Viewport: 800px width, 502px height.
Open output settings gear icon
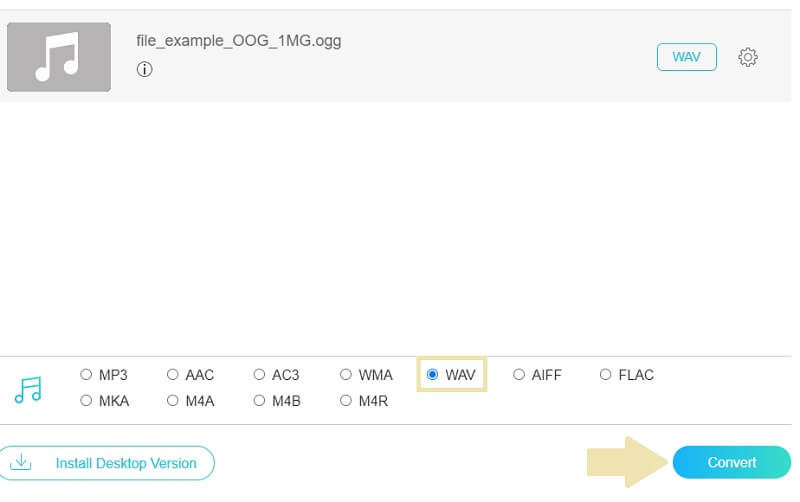coord(747,58)
